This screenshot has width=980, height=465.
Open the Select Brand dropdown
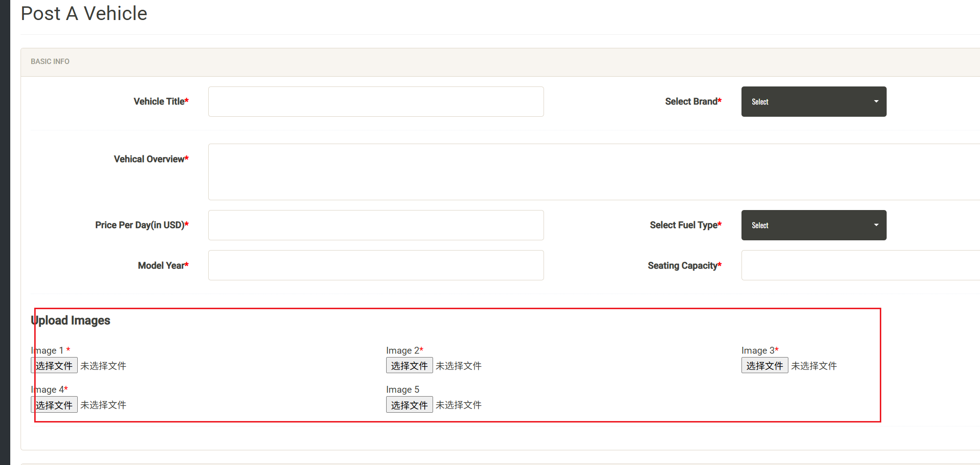[813, 102]
